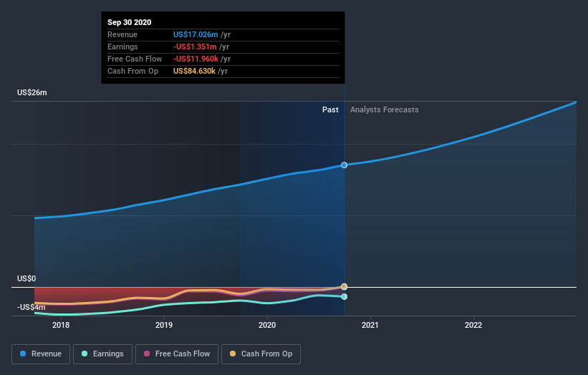Click the teal Earnings data point marker

344,297
